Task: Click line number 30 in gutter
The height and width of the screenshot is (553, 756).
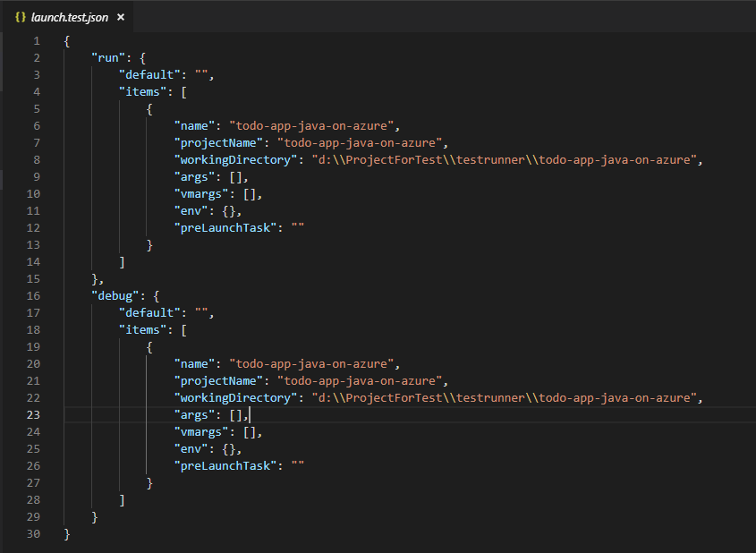Action: pos(33,534)
